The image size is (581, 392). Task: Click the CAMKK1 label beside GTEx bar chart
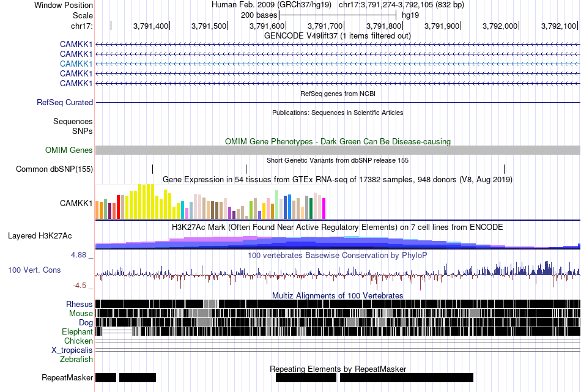pyautogui.click(x=76, y=204)
